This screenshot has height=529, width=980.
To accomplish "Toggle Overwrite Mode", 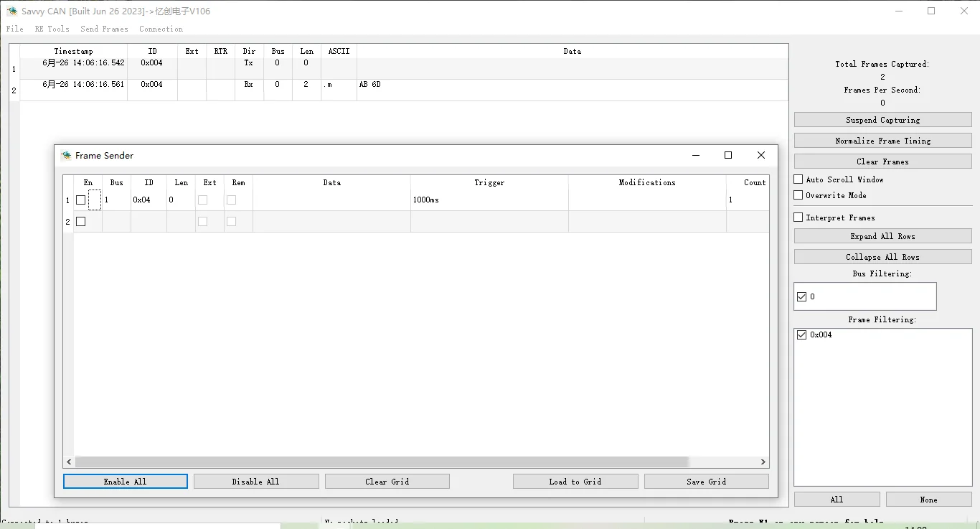I will click(x=798, y=195).
